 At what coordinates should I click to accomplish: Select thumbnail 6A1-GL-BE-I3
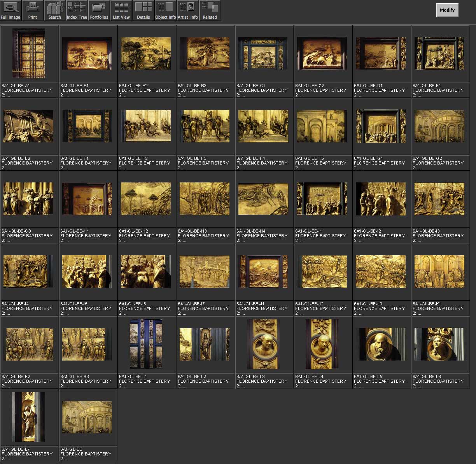439,199
